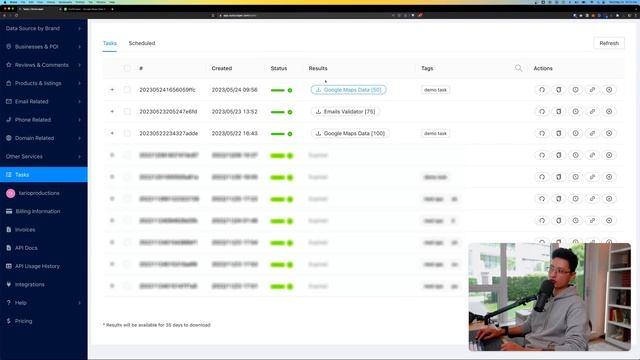Click the Refresh button
Viewport: 640px width, 360px height.
609,43
